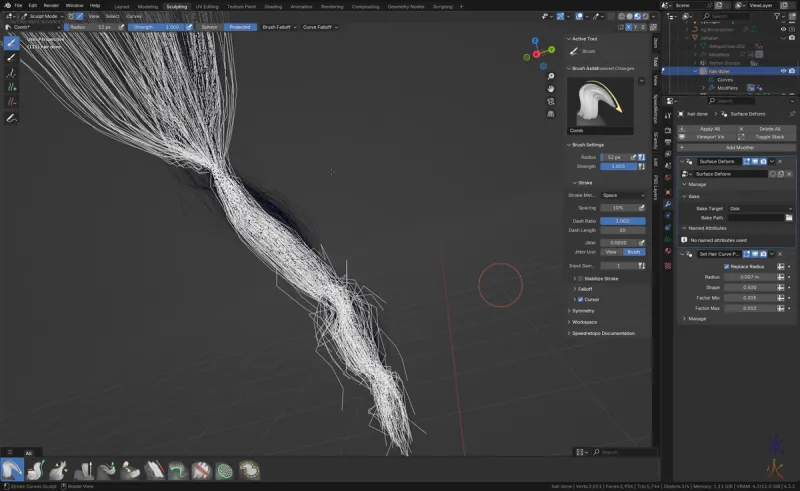
Task: Toggle the Cursor checkbox
Action: pyautogui.click(x=580, y=300)
